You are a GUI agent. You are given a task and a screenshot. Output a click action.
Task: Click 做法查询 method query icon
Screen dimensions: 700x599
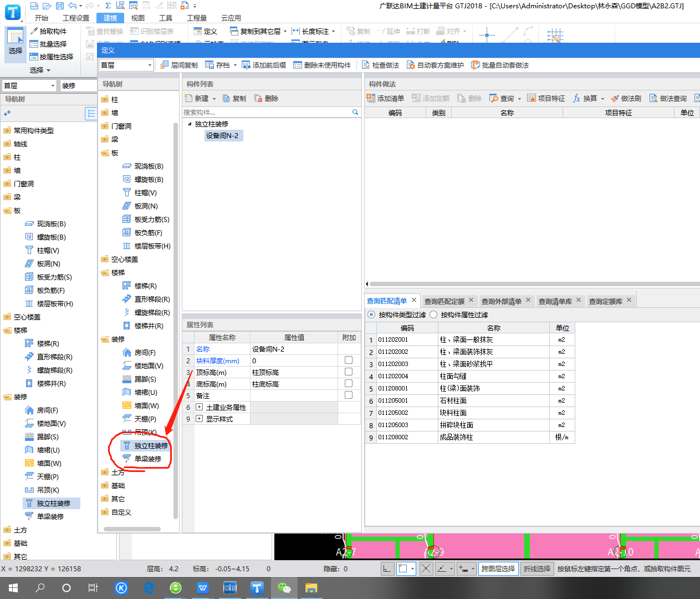(x=653, y=98)
